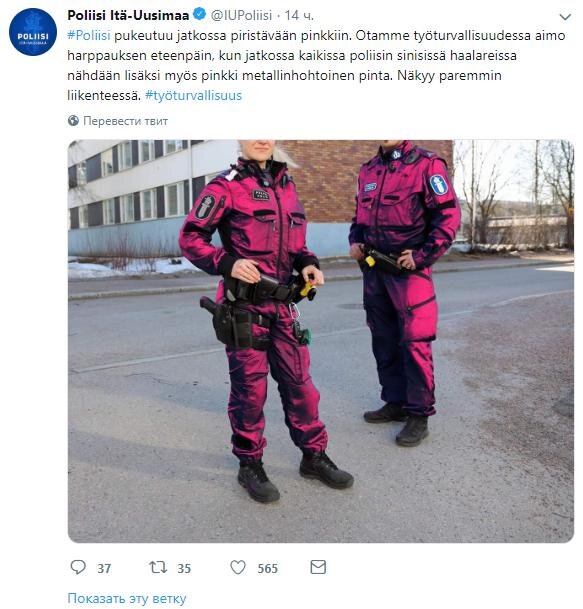This screenshot has width=583, height=609.
Task: Open Poliisi Itä-Uusimaa profile name
Action: tap(128, 15)
